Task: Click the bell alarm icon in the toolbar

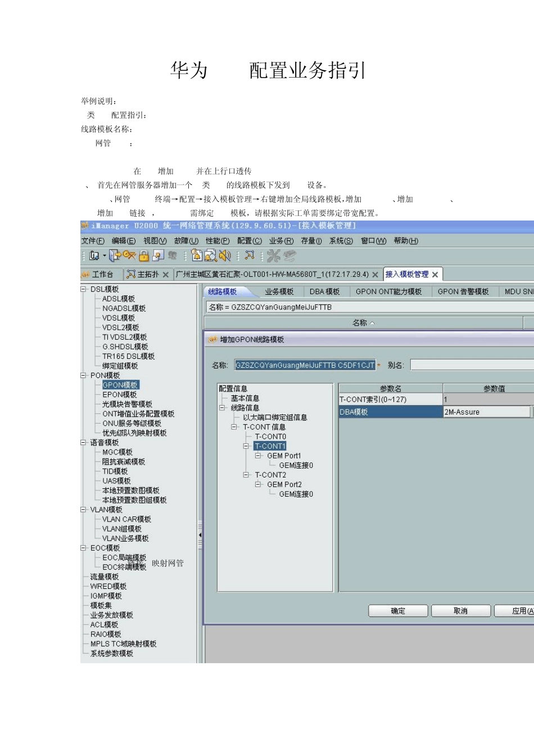Action: coord(197,256)
